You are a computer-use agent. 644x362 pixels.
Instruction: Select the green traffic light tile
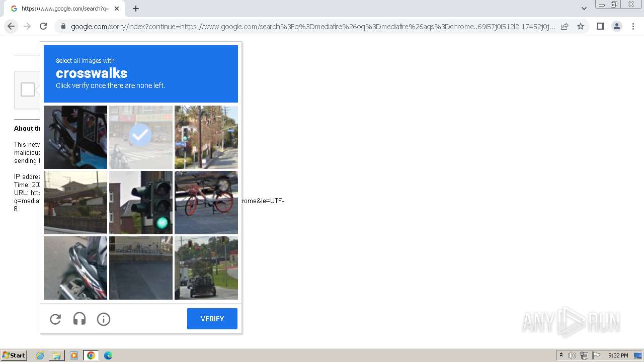point(141,203)
